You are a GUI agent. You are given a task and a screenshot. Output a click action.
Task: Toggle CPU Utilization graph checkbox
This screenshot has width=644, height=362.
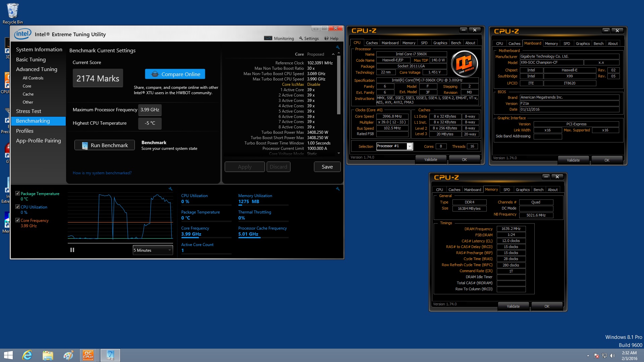[18, 207]
